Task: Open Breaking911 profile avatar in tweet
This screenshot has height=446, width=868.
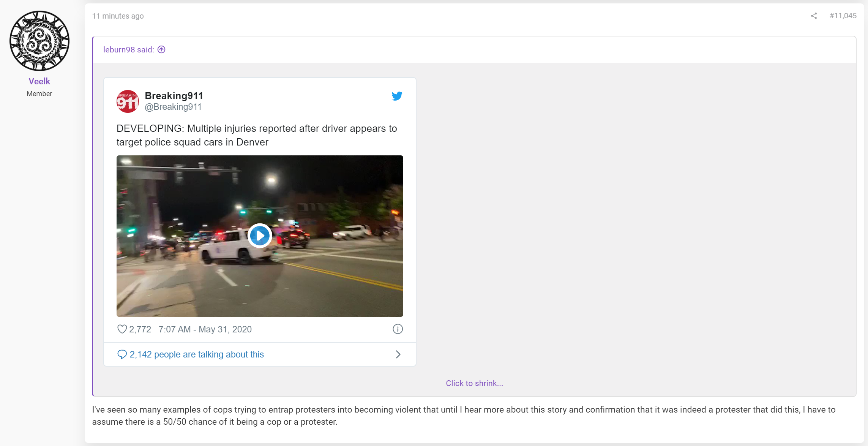Action: click(x=128, y=101)
